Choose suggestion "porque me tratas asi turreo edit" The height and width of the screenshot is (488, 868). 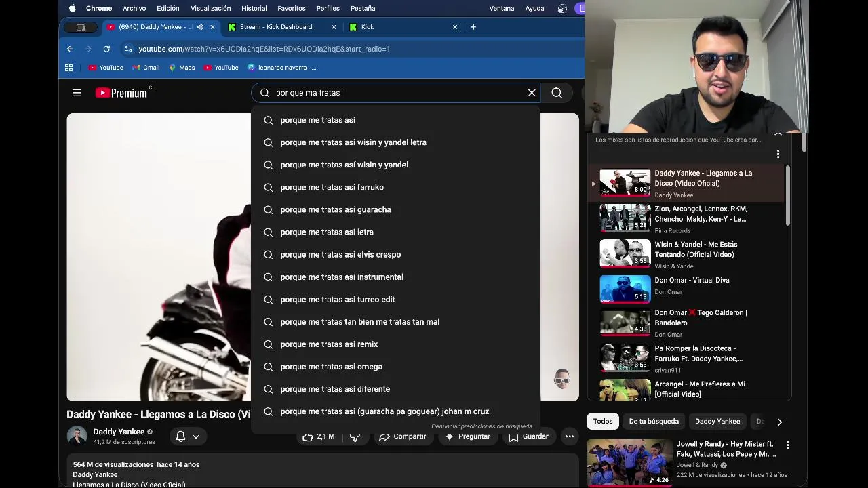point(395,299)
